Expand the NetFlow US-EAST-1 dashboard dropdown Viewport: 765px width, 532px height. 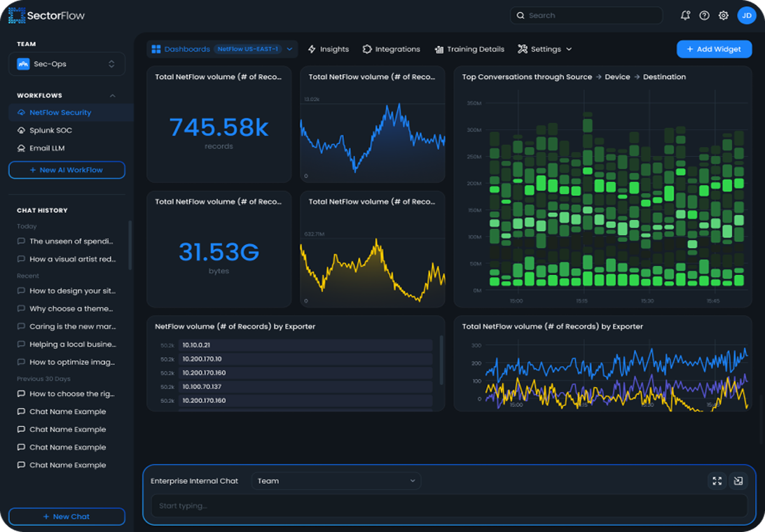click(x=288, y=49)
